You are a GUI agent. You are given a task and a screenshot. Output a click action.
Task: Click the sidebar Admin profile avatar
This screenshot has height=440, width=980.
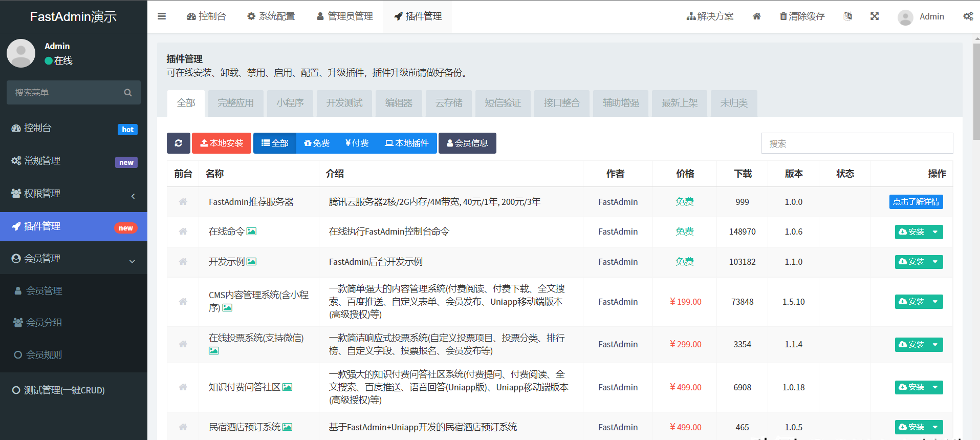(x=21, y=53)
